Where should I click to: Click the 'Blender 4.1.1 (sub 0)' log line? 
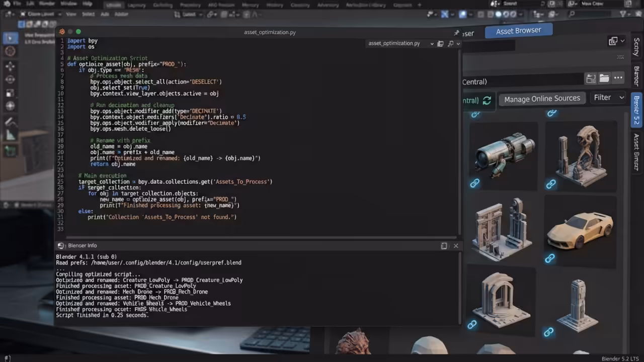click(x=86, y=257)
